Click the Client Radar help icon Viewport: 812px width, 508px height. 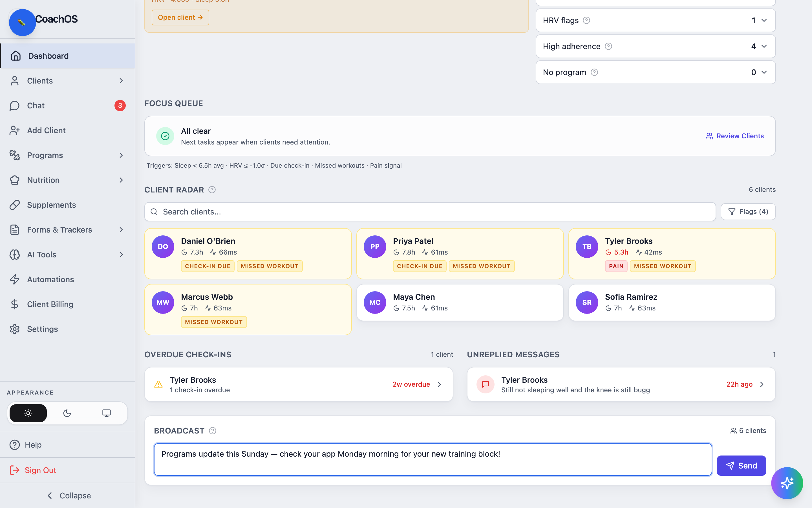tap(212, 190)
